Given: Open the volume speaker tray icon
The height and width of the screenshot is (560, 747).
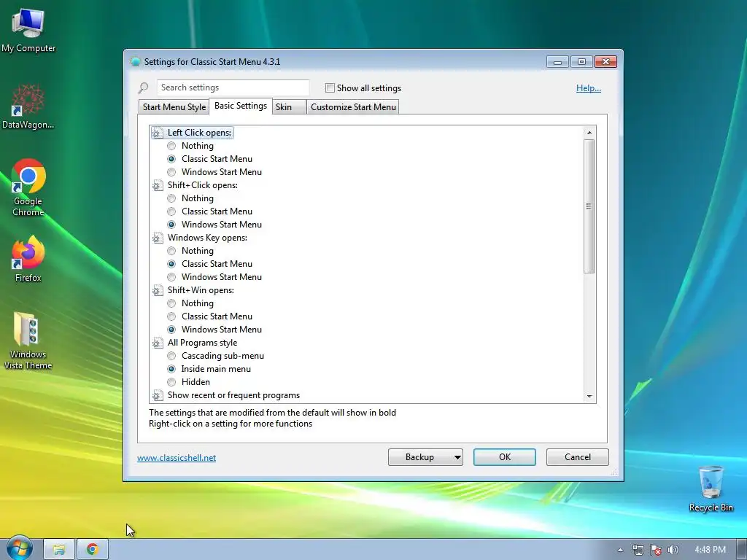Looking at the screenshot, I should tap(673, 550).
